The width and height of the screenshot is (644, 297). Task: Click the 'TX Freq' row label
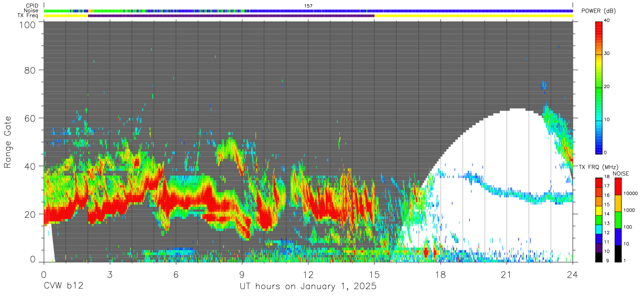pyautogui.click(x=29, y=16)
